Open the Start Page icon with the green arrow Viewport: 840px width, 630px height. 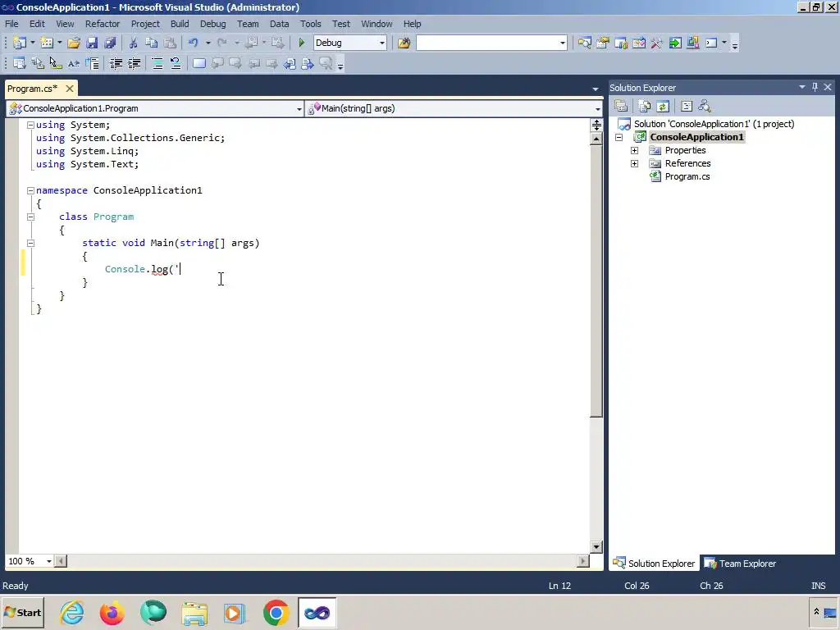coord(675,43)
